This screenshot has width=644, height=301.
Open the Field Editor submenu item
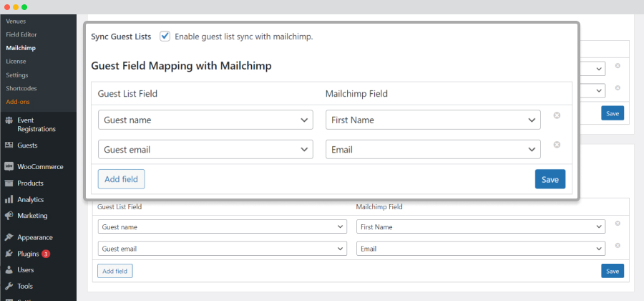click(x=21, y=34)
